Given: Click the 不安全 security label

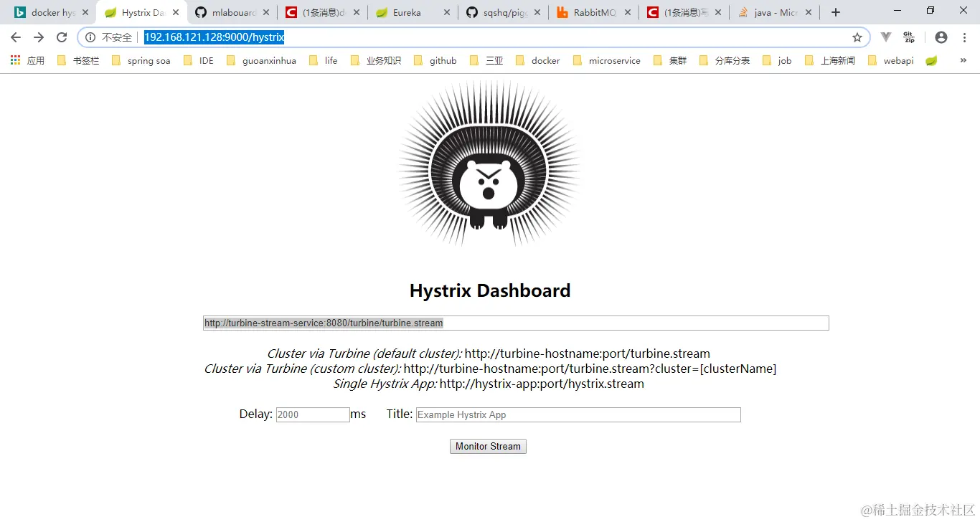Looking at the screenshot, I should coord(117,37).
